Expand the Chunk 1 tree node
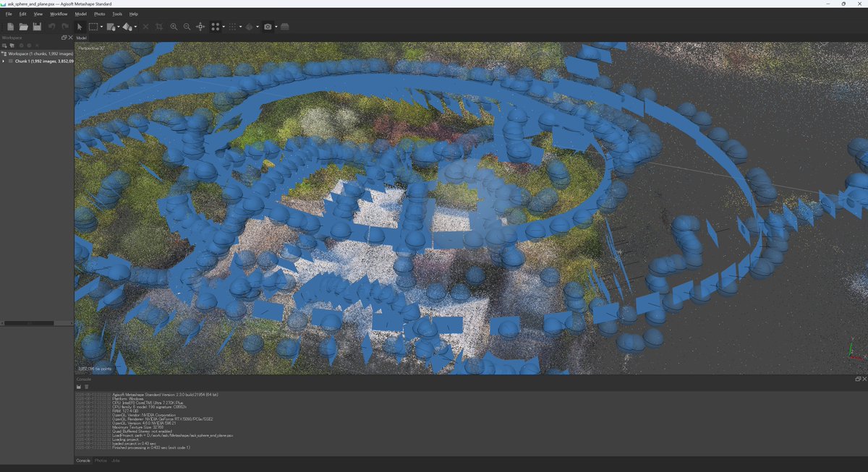This screenshot has height=472, width=868. pos(4,61)
